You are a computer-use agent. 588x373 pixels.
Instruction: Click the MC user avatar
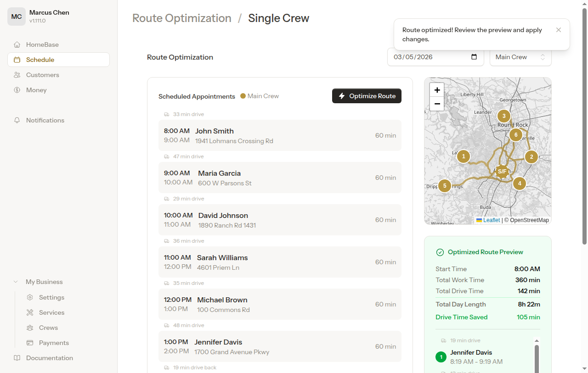pos(17,17)
